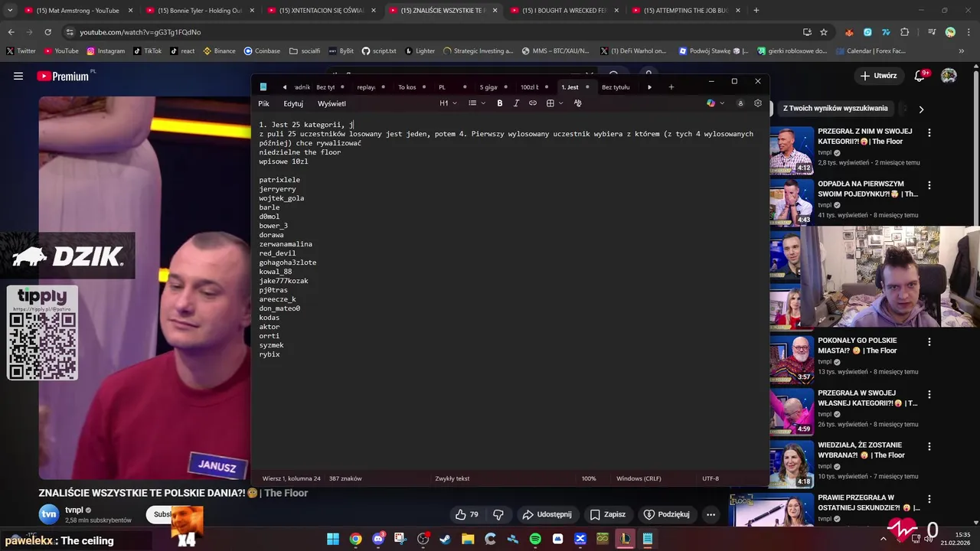Open the Coinbase bookmark
This screenshot has height=551, width=980.
262,51
